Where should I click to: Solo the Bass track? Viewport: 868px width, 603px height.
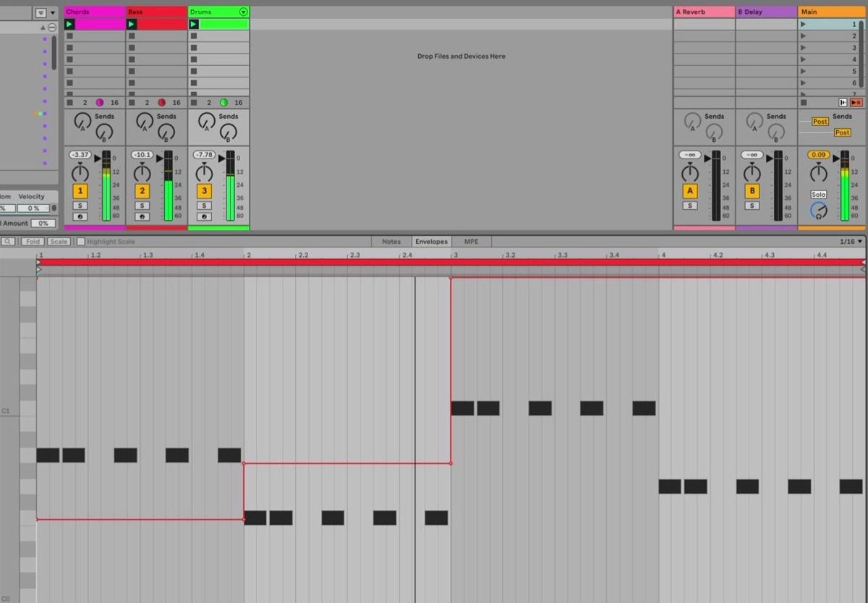(142, 206)
